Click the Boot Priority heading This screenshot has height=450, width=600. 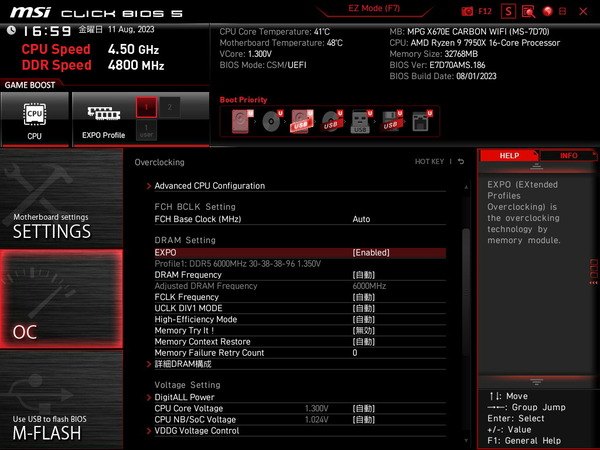[x=243, y=100]
